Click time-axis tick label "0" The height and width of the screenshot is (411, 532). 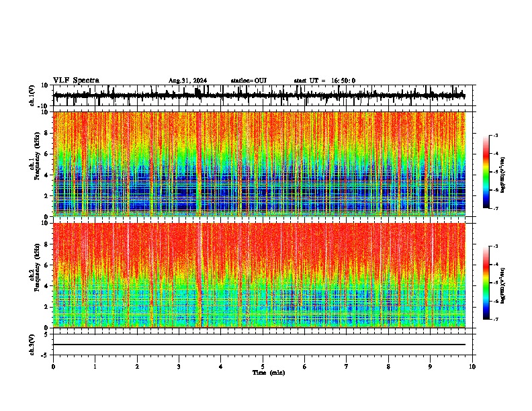tap(53, 367)
